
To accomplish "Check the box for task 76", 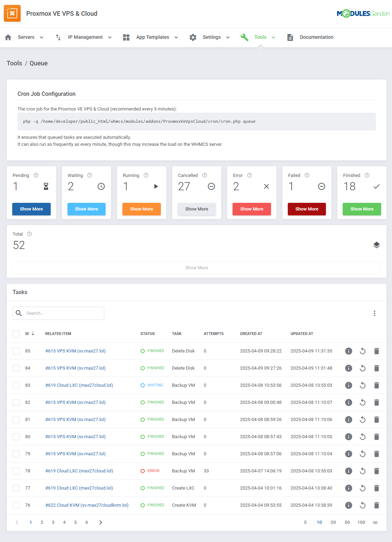I will click(16, 505).
